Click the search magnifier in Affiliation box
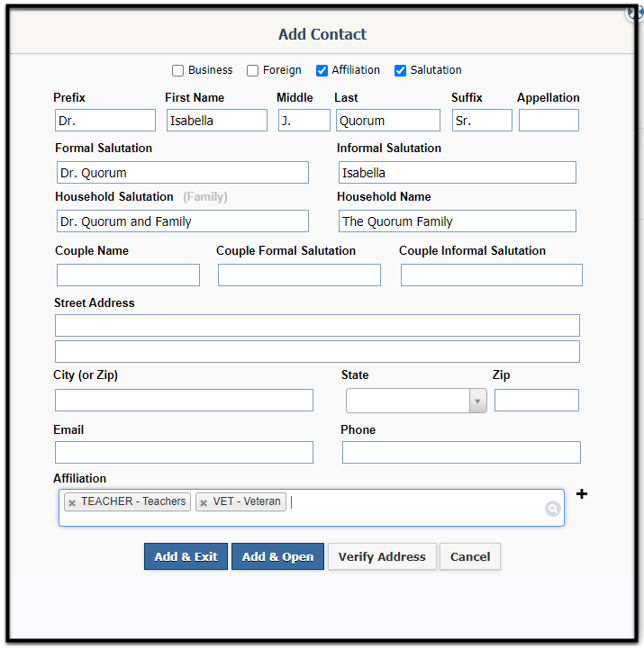Viewport: 644px width, 650px height. click(553, 509)
